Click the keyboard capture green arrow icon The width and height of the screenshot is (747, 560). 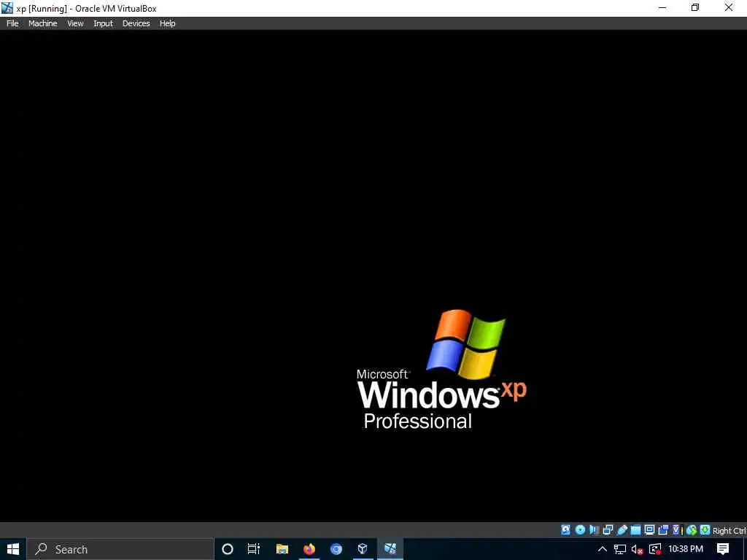(x=705, y=530)
